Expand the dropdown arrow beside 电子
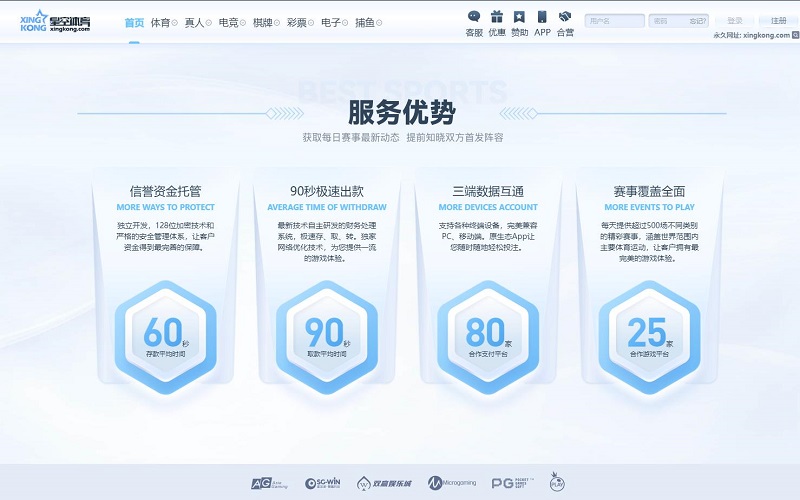Image resolution: width=800 pixels, height=500 pixels. tap(345, 23)
